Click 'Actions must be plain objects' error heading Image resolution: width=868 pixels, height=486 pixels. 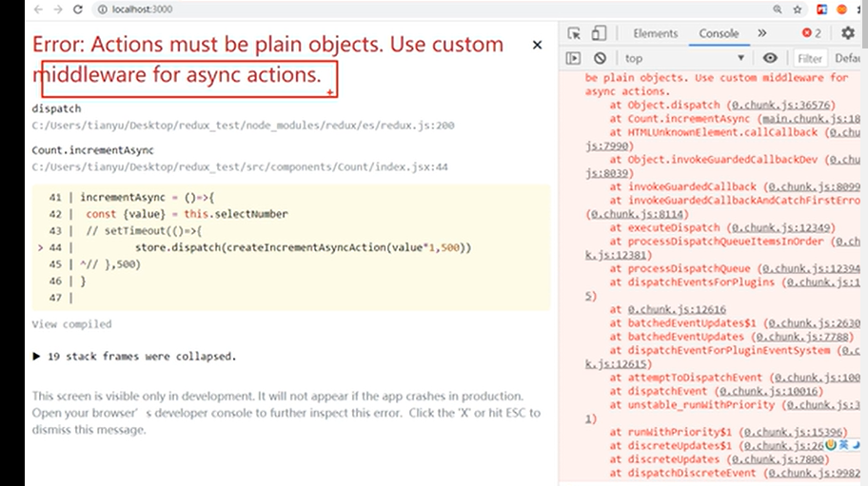pos(268,59)
